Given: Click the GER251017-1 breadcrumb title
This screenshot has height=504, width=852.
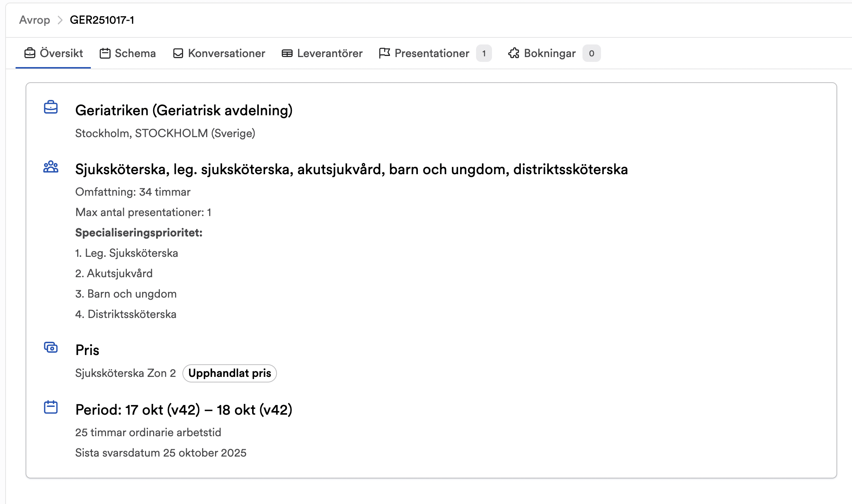Looking at the screenshot, I should (x=102, y=20).
